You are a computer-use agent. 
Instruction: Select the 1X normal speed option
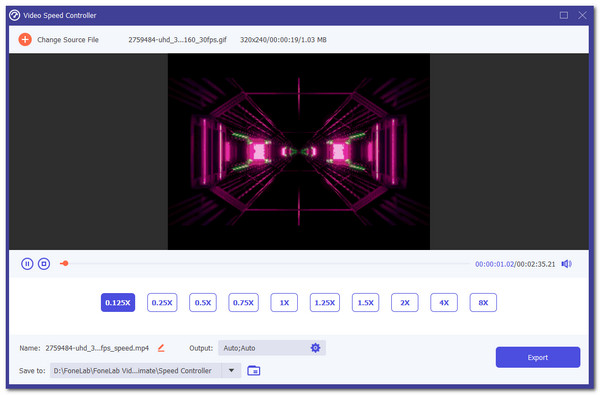[x=284, y=303]
